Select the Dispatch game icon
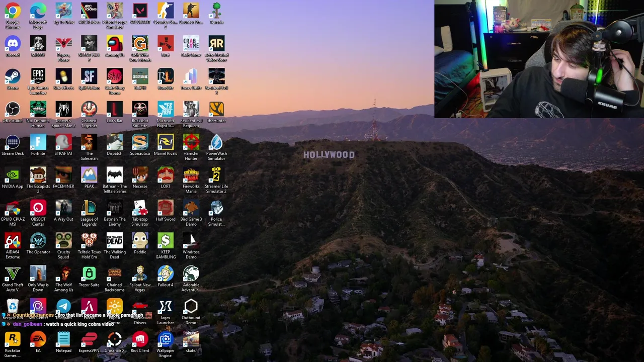Viewport: 644px width, 362px height. tap(115, 142)
